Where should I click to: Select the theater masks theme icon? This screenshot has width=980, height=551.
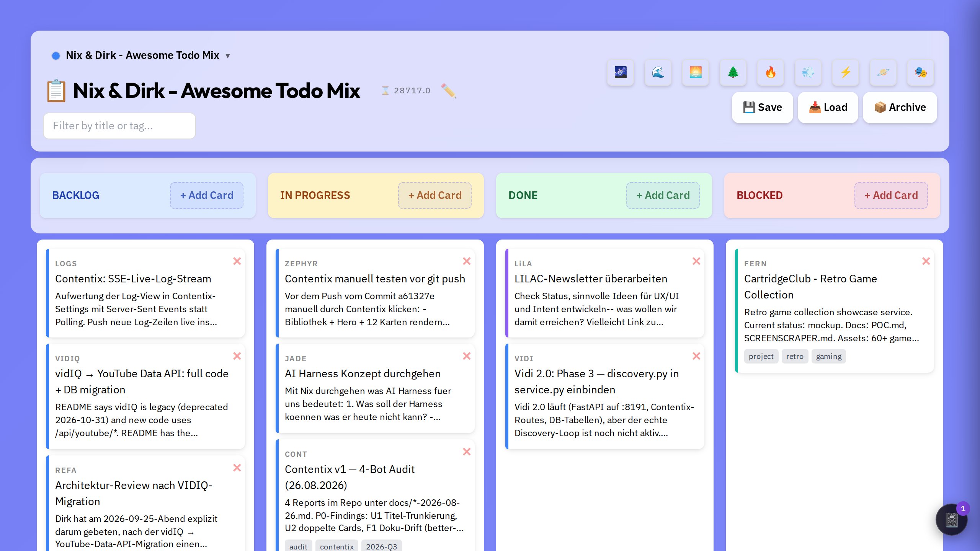[x=921, y=72]
